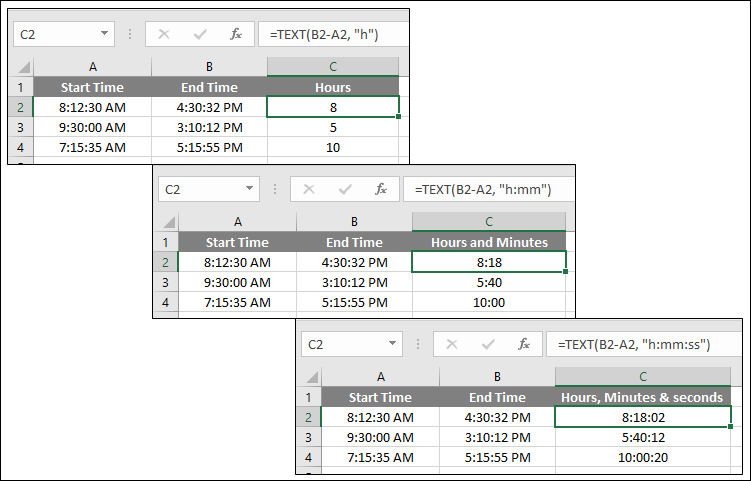Viewport: 751px width, 481px height.
Task: Click the cancel X icon in middle spreadsheet
Action: pos(309,189)
